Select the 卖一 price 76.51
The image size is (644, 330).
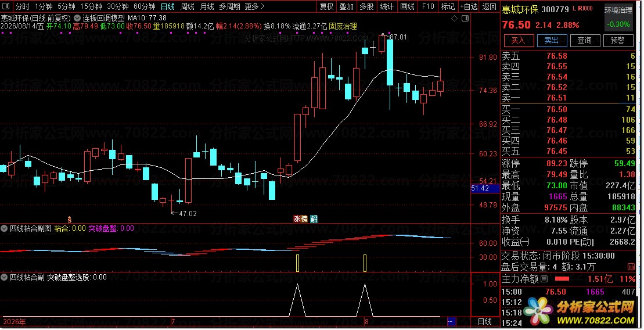556,98
